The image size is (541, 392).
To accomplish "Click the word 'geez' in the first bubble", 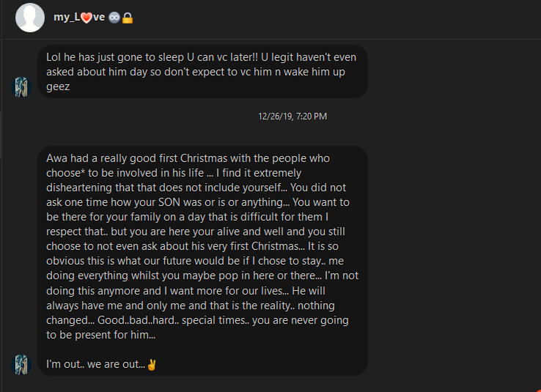I will [x=58, y=86].
